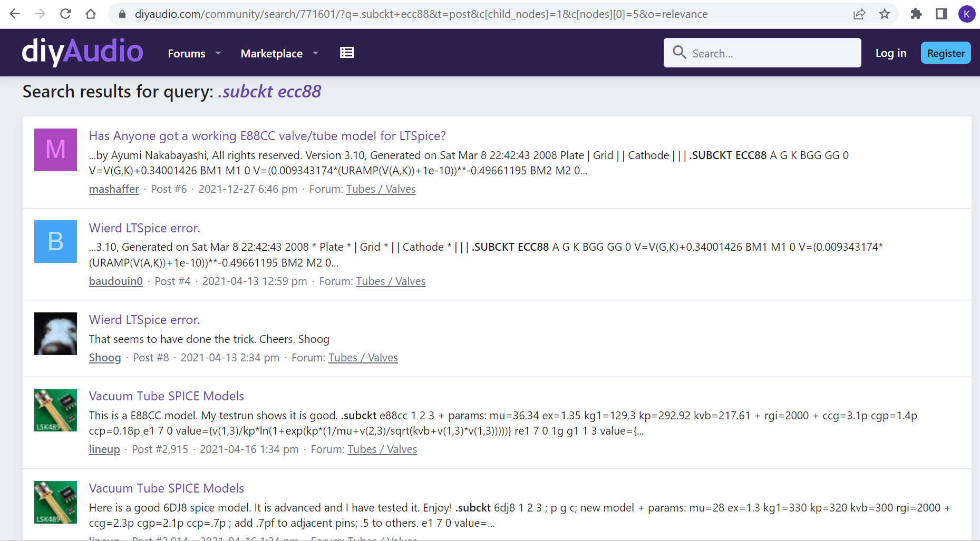
Task: Click the '2021-04-16 1:34 pm' timestamp
Action: (x=249, y=449)
